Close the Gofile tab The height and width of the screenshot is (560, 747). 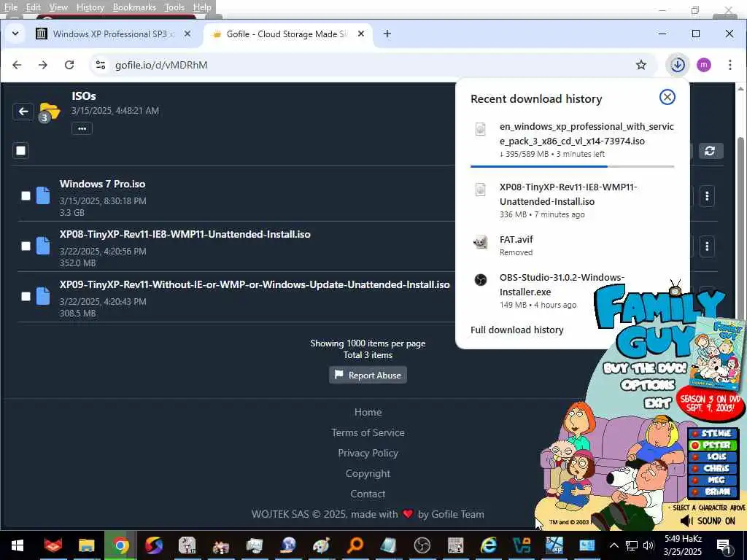[x=361, y=34]
